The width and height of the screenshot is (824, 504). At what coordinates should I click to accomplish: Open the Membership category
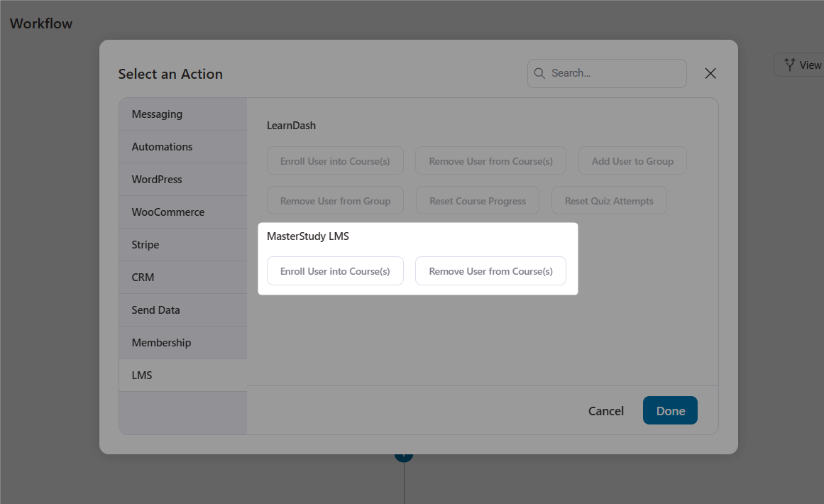(x=183, y=342)
